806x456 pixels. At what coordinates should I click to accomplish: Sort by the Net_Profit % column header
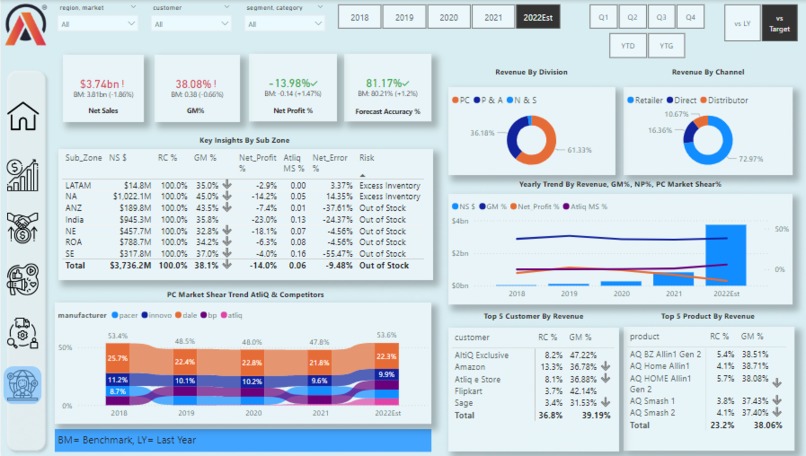click(x=257, y=162)
